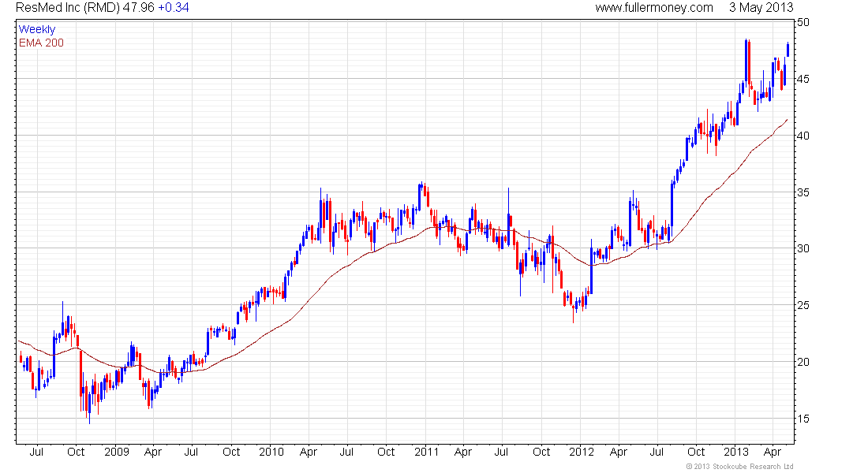Click the 2013 year label on time axis
This screenshot has height=473, width=868.
pos(736,452)
